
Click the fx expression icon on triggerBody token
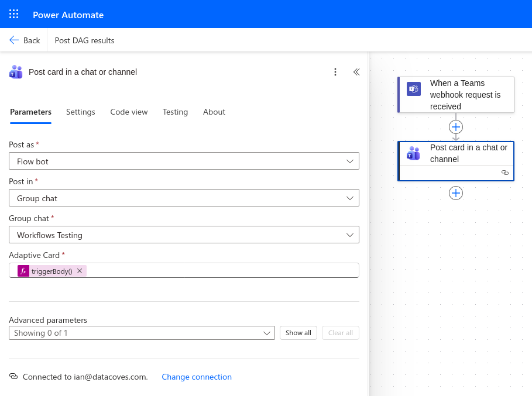(23, 271)
